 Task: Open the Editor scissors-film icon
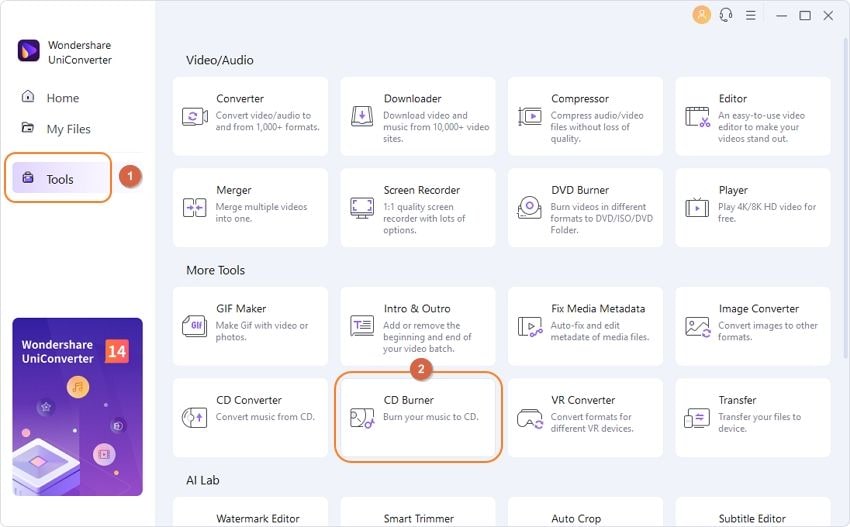tap(697, 117)
